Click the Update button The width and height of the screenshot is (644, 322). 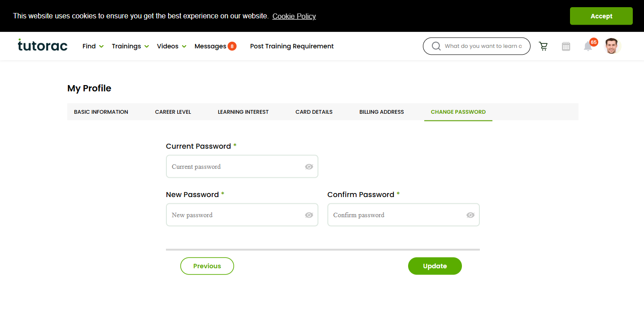(435, 266)
